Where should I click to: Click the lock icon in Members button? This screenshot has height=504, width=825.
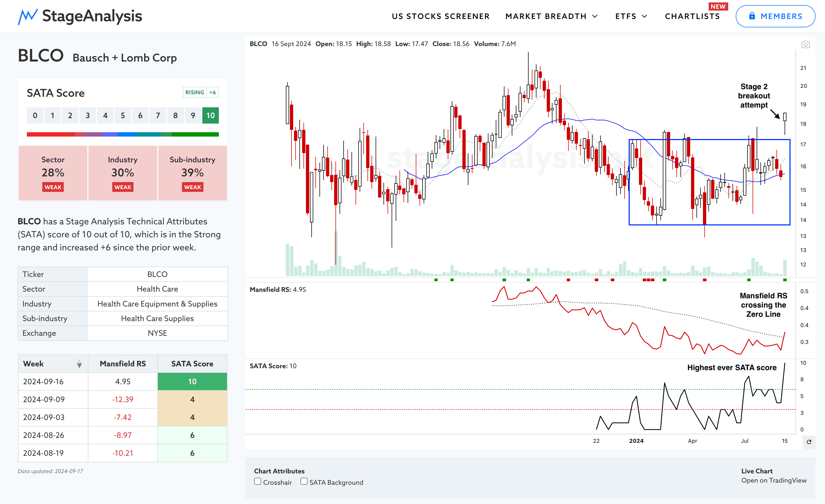point(752,16)
